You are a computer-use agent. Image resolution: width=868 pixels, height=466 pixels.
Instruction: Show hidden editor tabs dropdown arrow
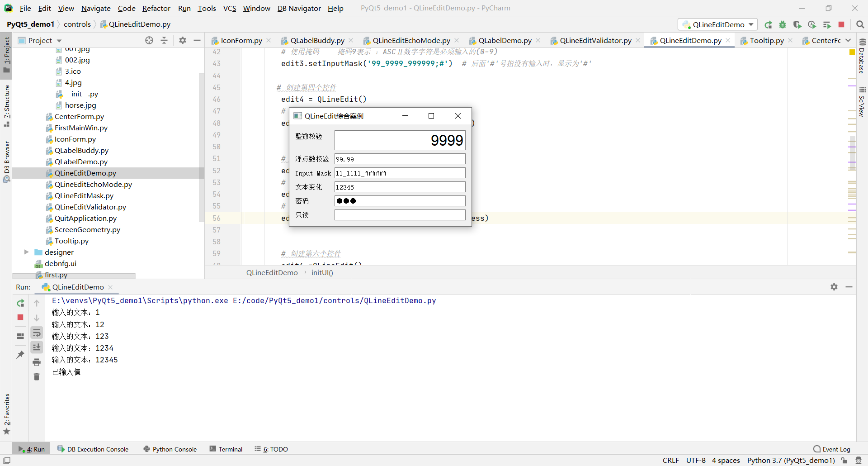click(848, 40)
